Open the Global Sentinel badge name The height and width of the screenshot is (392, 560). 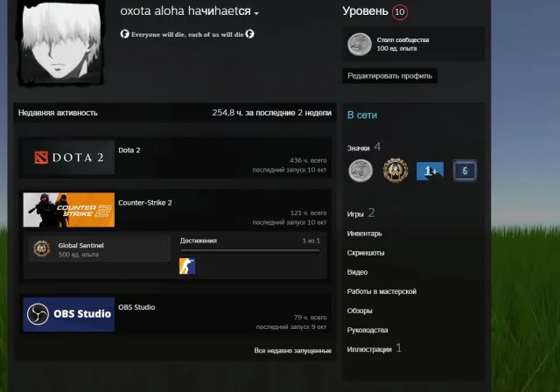[80, 245]
